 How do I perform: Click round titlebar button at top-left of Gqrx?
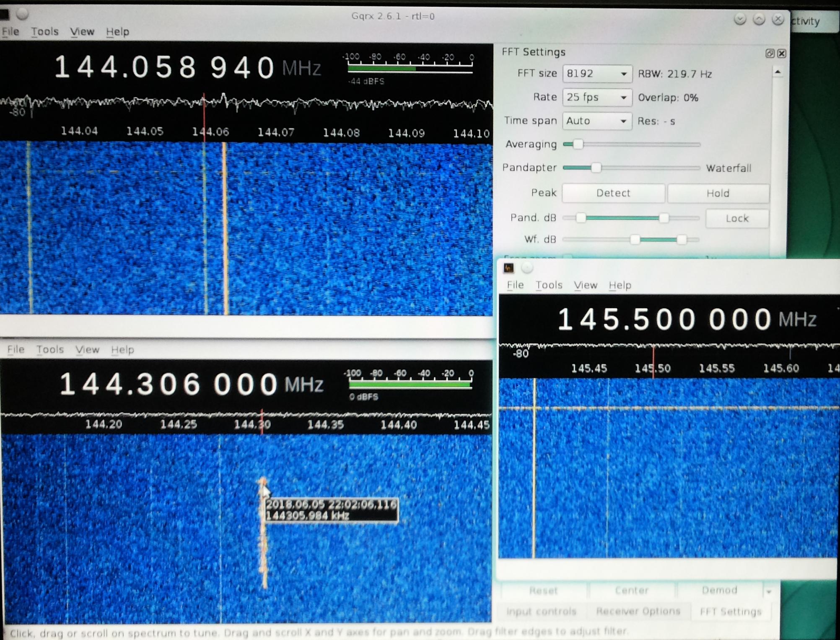click(x=23, y=14)
